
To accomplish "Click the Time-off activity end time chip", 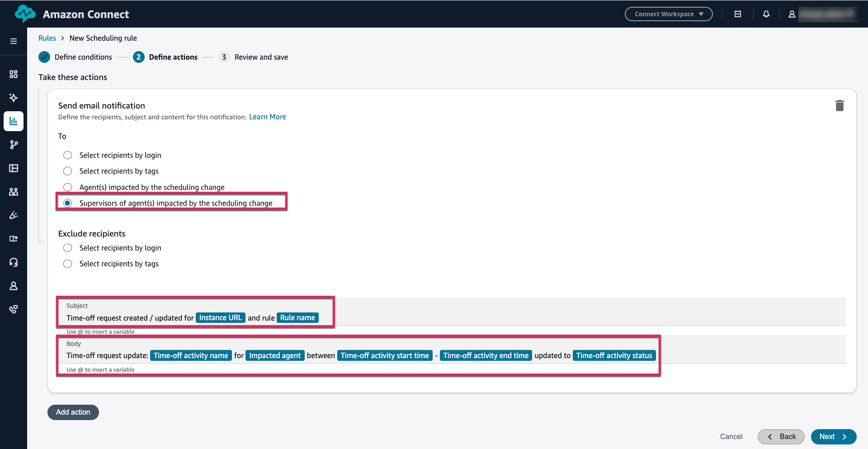I will click(x=486, y=356).
